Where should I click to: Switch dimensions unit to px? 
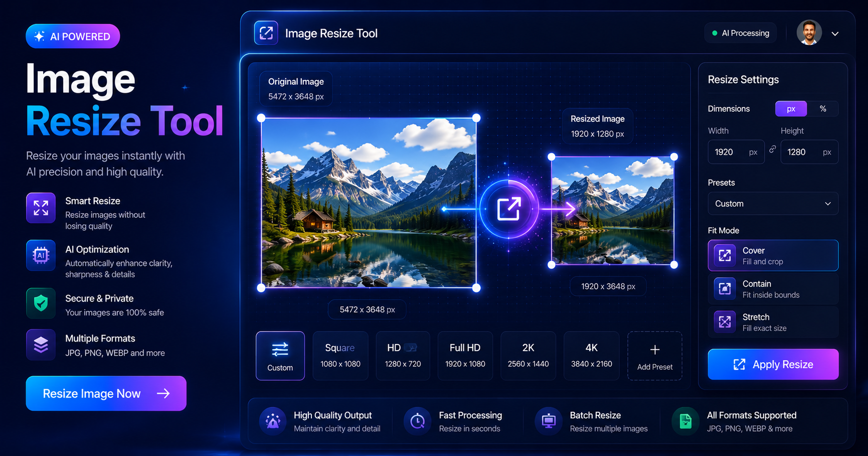(791, 109)
